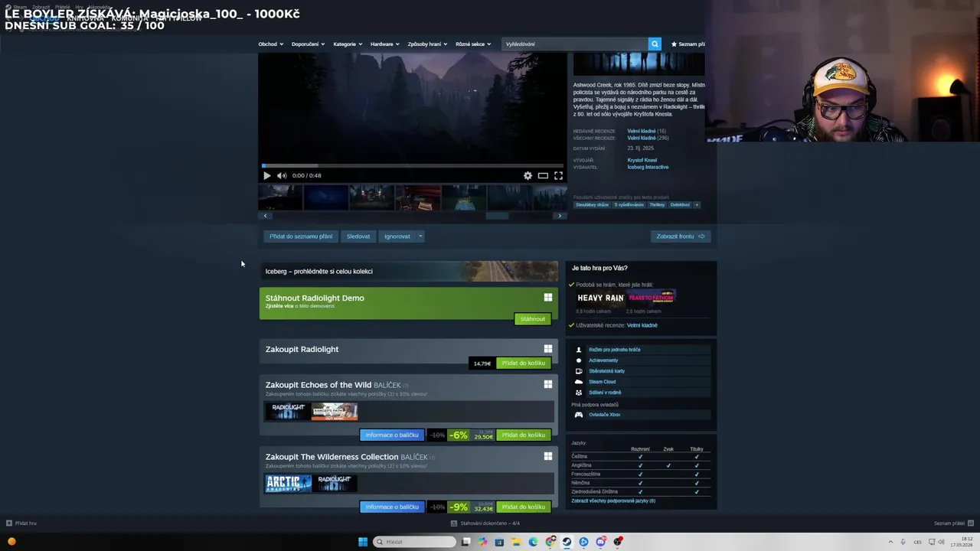
Task: Open the Heavy Rain game thumbnail
Action: click(x=600, y=298)
